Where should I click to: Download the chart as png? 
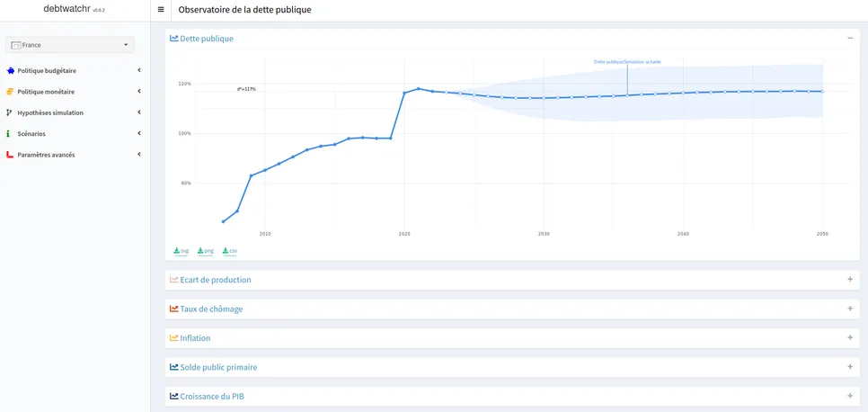[x=206, y=251]
